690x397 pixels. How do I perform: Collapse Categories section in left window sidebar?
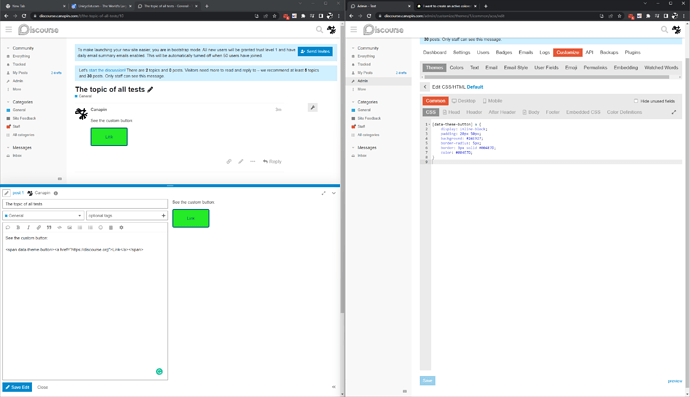(8, 102)
